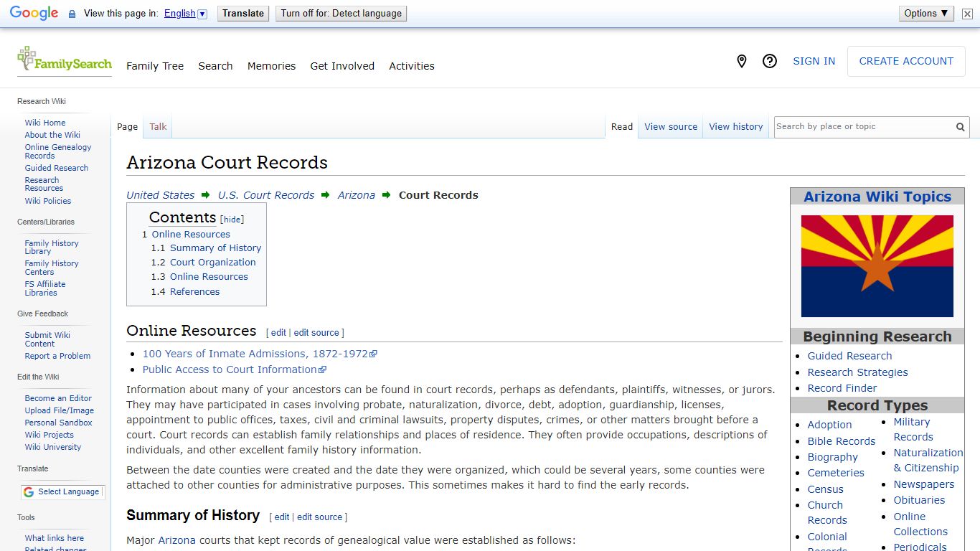Follow the U.S. Court Records breadcrumb
This screenshot has width=980, height=551.
click(x=266, y=195)
